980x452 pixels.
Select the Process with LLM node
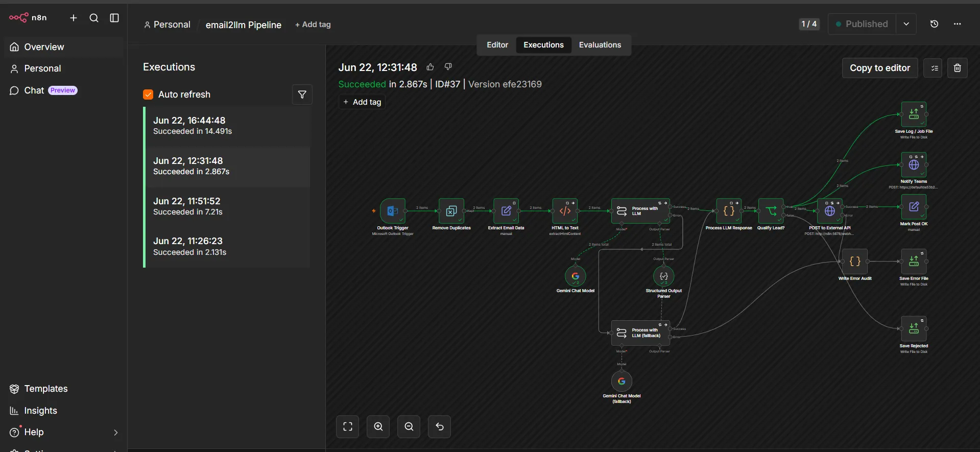click(641, 211)
